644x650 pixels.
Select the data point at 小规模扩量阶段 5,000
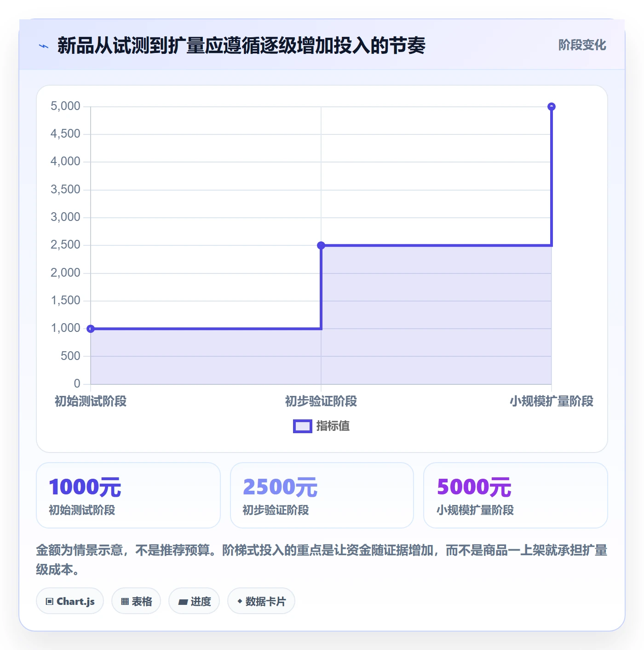[552, 107]
